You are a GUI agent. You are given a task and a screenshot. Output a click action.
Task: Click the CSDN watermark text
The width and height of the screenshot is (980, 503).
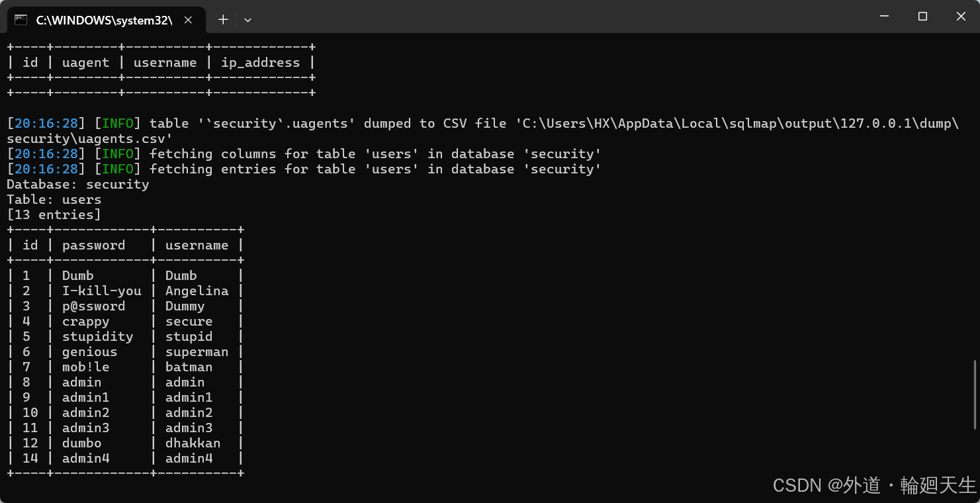click(873, 486)
